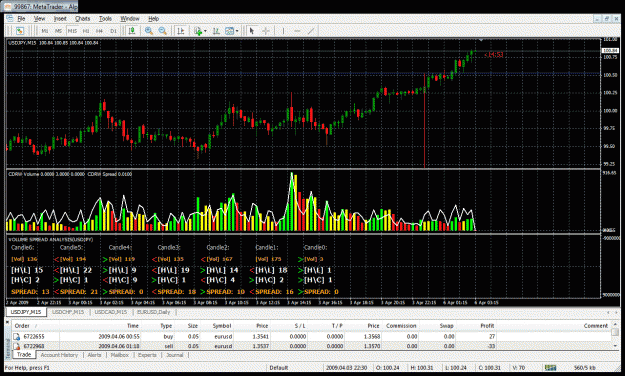Image resolution: width=625 pixels, height=376 pixels.
Task: Click the 560/5 kb traffic indicator
Action: (585, 368)
